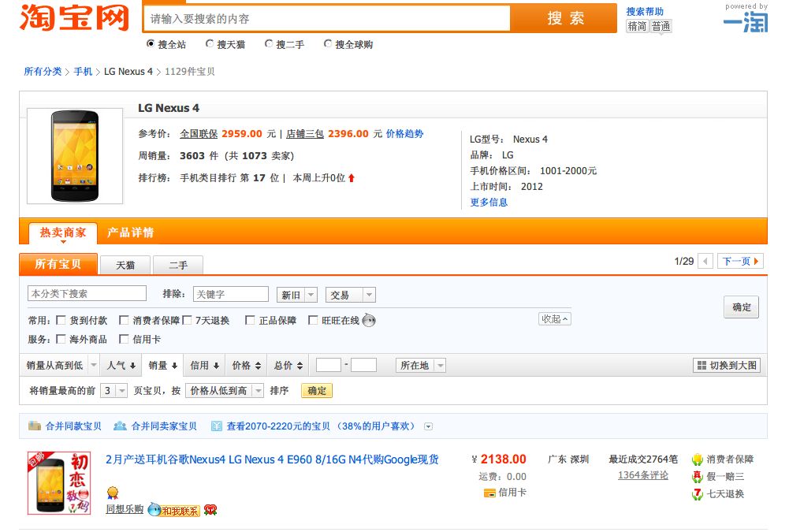Click the 合并同款宝贝 folder icon

[x=35, y=426]
